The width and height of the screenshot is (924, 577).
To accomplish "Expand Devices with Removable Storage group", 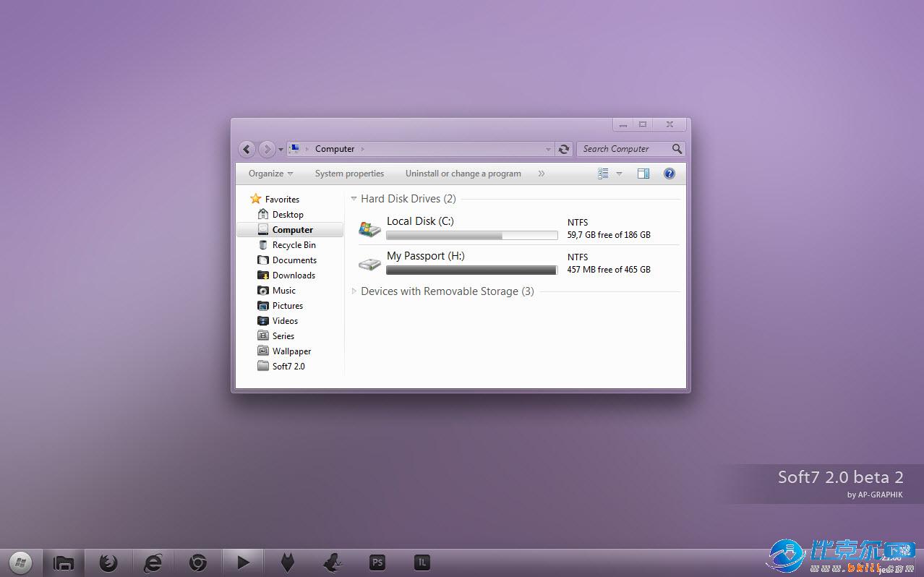I will [354, 291].
